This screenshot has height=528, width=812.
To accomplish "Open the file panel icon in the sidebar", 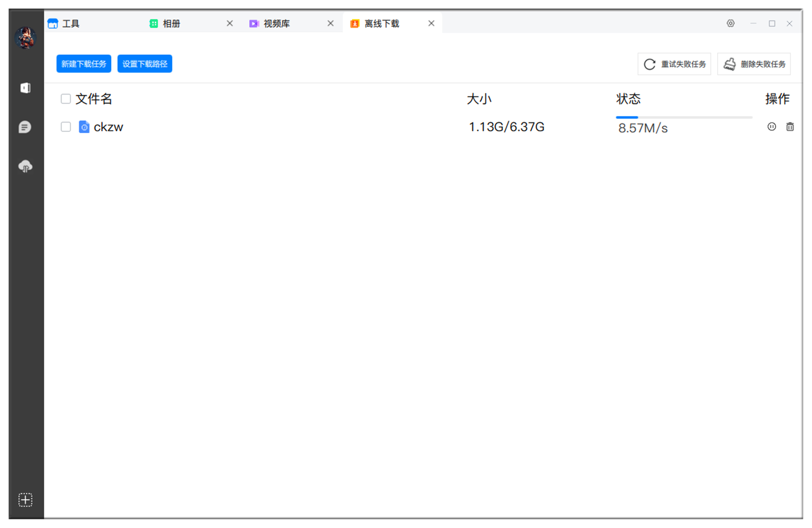I will [25, 88].
